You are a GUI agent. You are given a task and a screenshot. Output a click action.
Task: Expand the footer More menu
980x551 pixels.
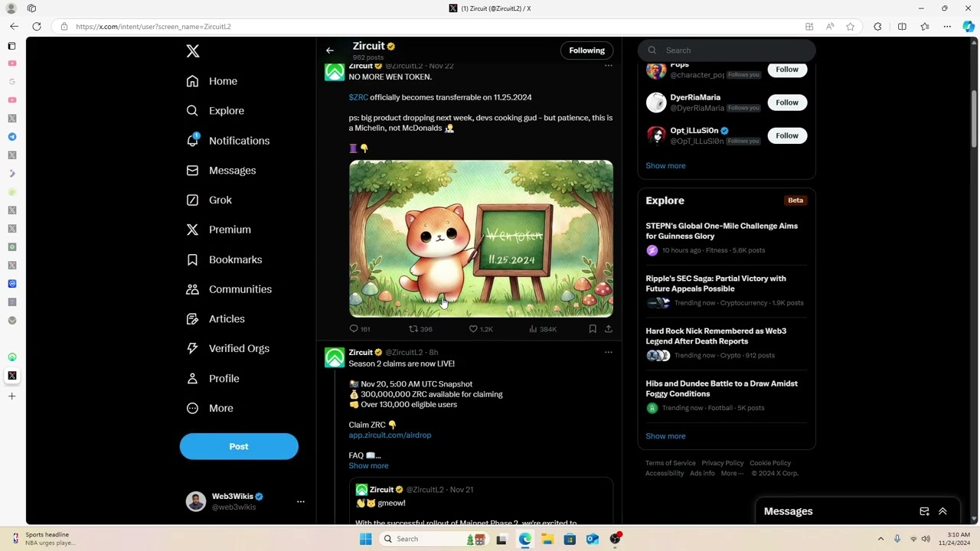pos(731,474)
